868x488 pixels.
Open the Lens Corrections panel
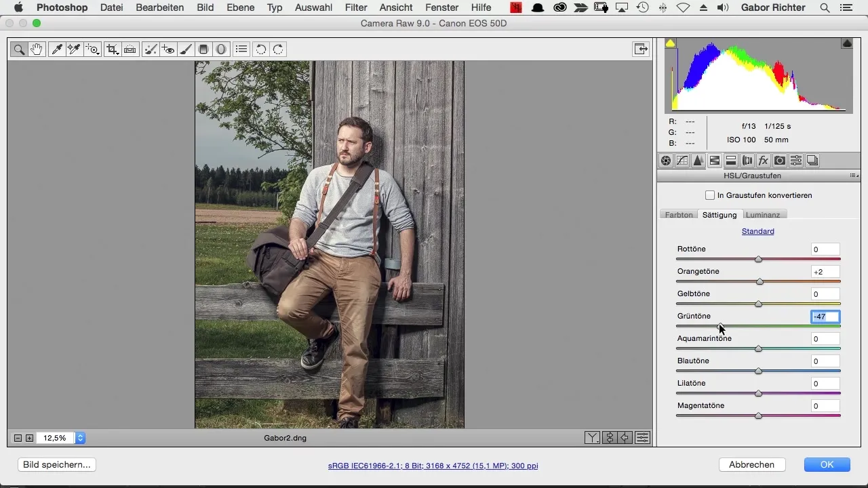pyautogui.click(x=747, y=161)
